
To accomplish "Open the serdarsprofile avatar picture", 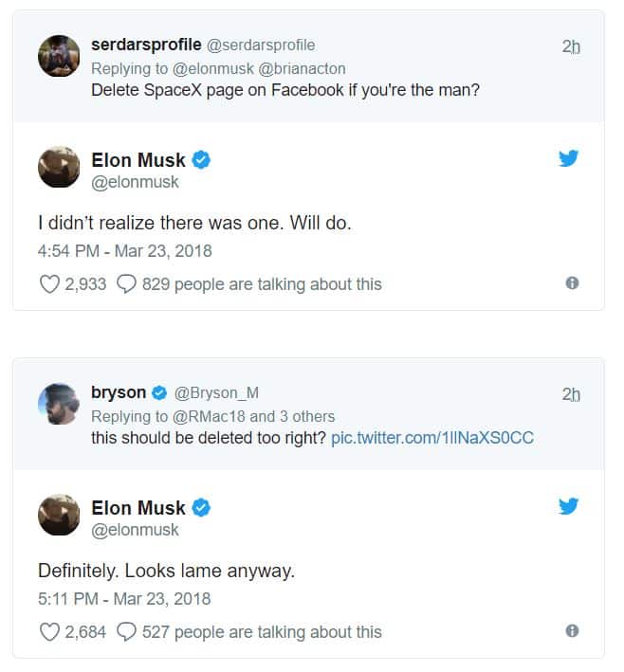I will click(58, 56).
